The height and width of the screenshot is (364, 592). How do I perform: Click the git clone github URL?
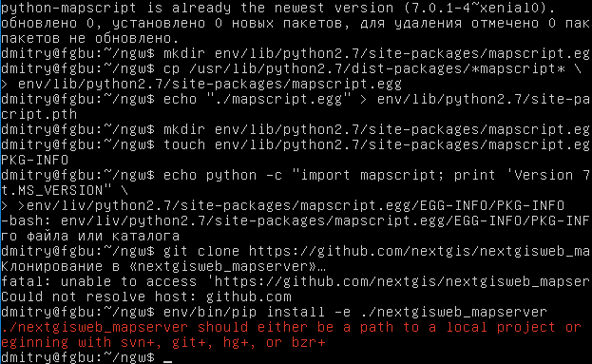tap(419, 251)
